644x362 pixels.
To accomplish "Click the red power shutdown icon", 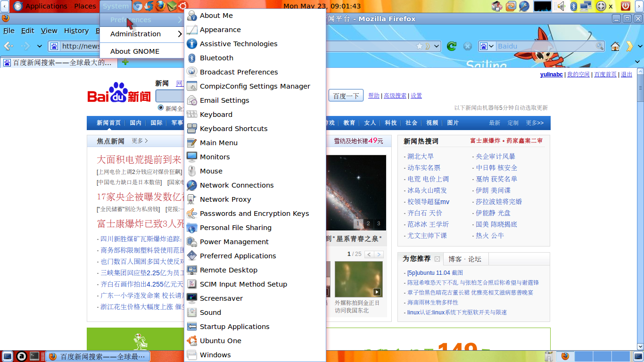I will pos(626,6).
